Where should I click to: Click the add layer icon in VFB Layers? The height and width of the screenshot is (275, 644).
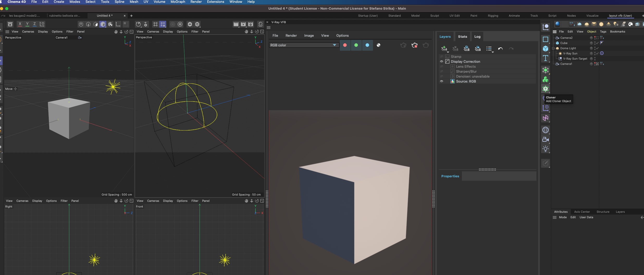click(x=444, y=48)
